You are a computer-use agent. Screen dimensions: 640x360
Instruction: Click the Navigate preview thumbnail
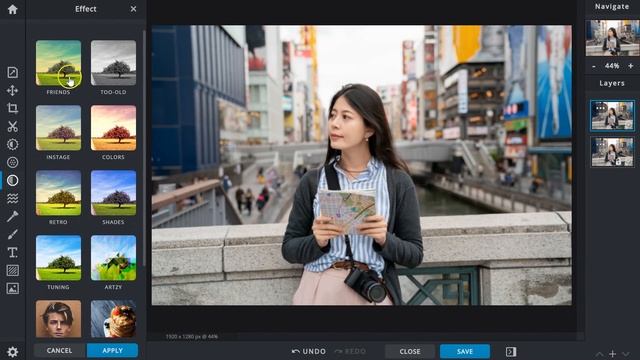(x=612, y=38)
